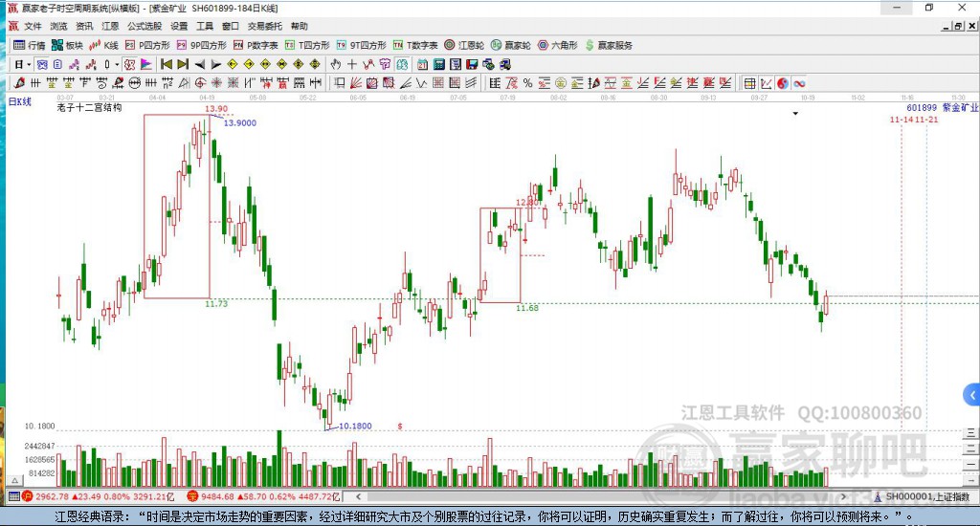The height and width of the screenshot is (526, 980).
Task: Click the bottom-left up-triangle panel button
Action: click(x=15, y=480)
